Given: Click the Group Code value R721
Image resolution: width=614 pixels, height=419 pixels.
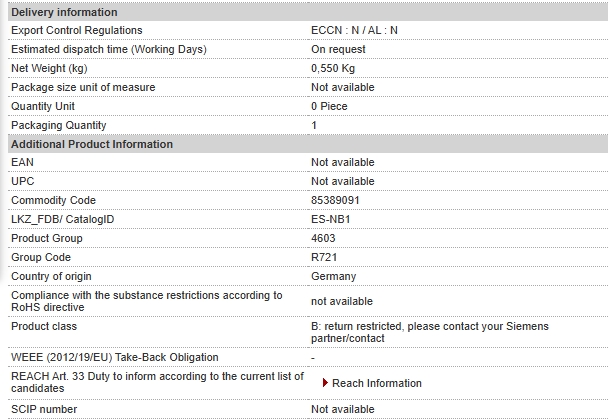Looking at the screenshot, I should point(324,257).
